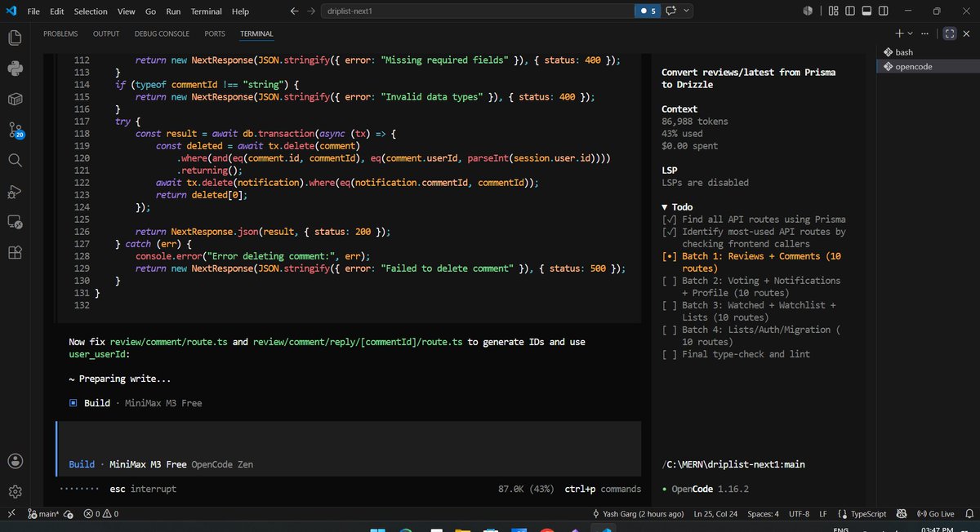Change indentation via Spaces: 4
Screen dimensions: 980x532
point(764,514)
